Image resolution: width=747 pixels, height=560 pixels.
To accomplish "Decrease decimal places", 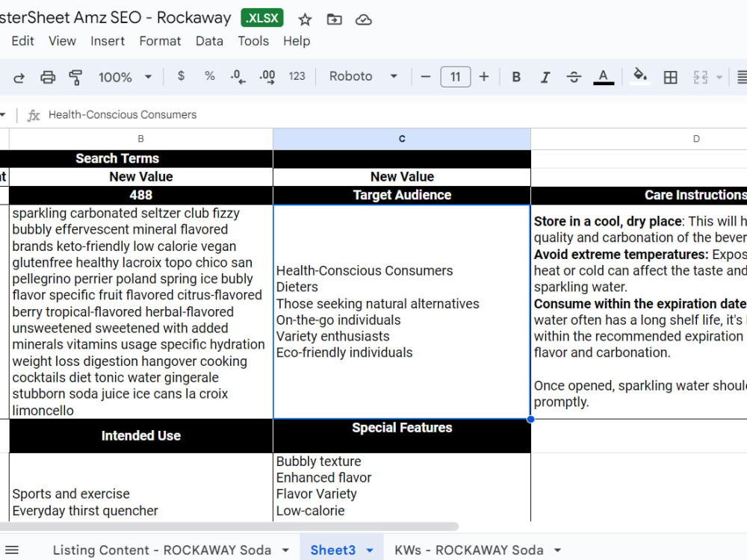I will click(x=238, y=77).
